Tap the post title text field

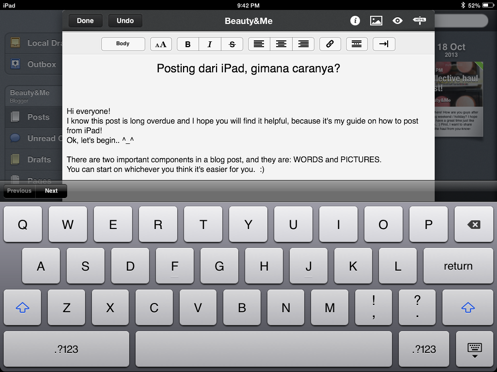[x=248, y=69]
